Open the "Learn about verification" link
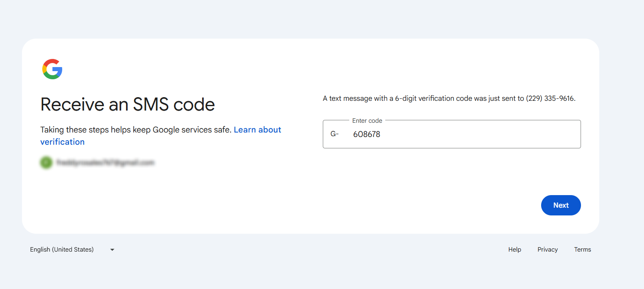The image size is (644, 289). 257,130
